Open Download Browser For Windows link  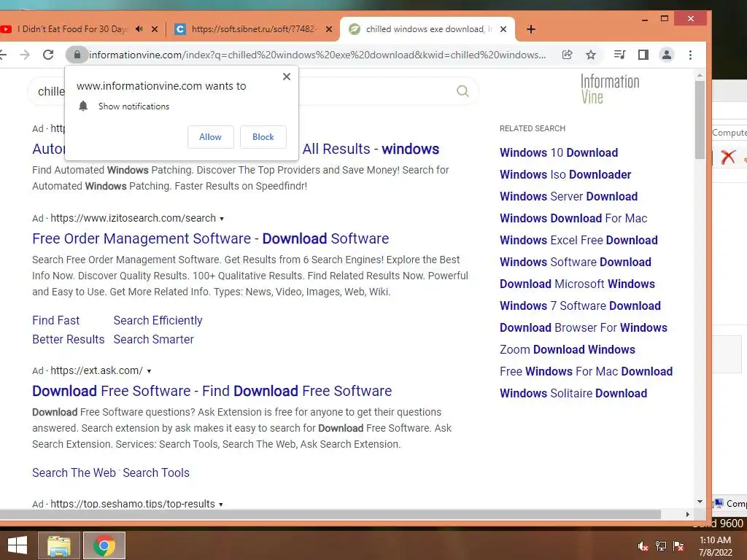[584, 328]
